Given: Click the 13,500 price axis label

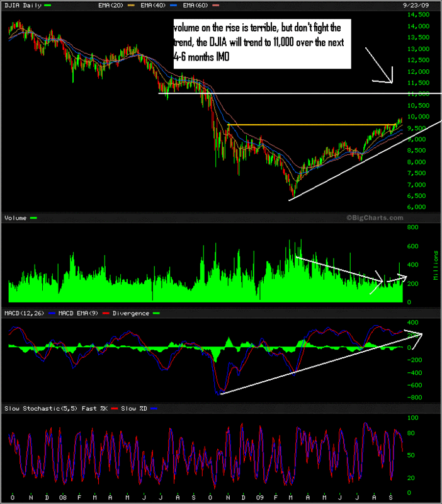Looking at the screenshot, I should [x=418, y=37].
